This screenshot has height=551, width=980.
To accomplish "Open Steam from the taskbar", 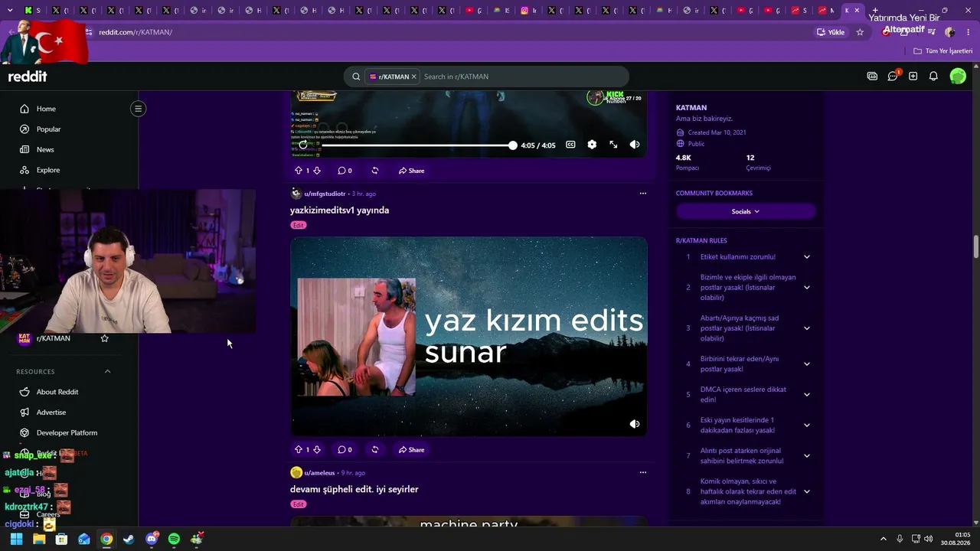I will point(129,539).
